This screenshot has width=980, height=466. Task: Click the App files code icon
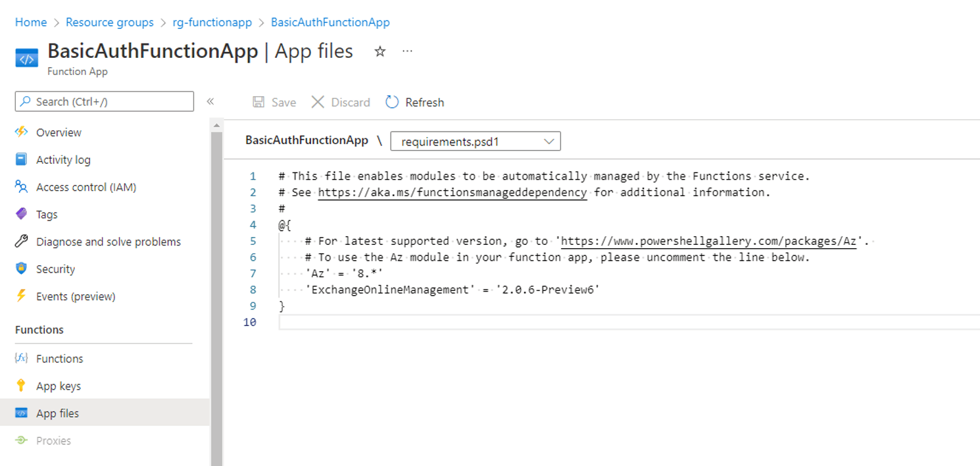tap(22, 413)
